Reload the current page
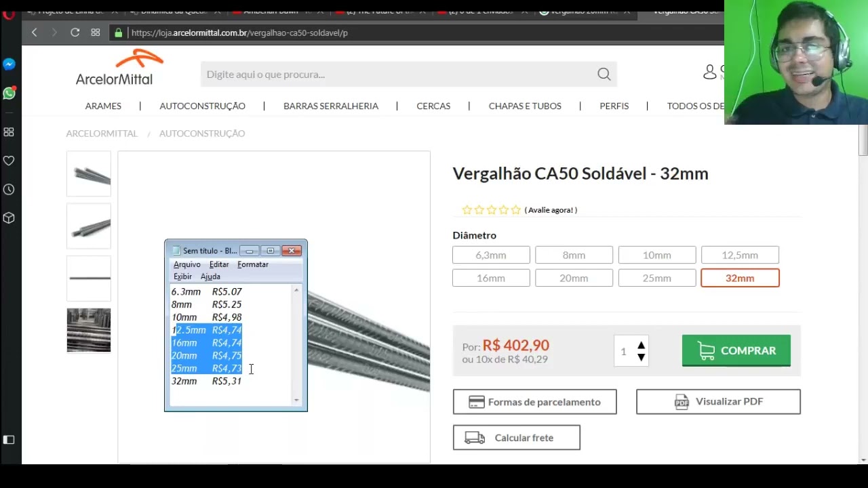868x488 pixels. (x=75, y=33)
